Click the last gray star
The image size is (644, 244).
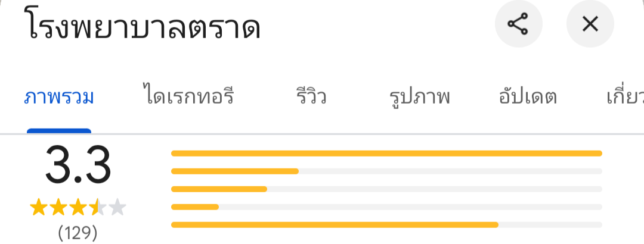117,208
